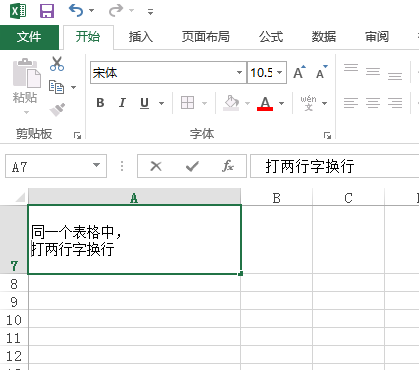Open the 审阅 tab

pyautogui.click(x=377, y=37)
